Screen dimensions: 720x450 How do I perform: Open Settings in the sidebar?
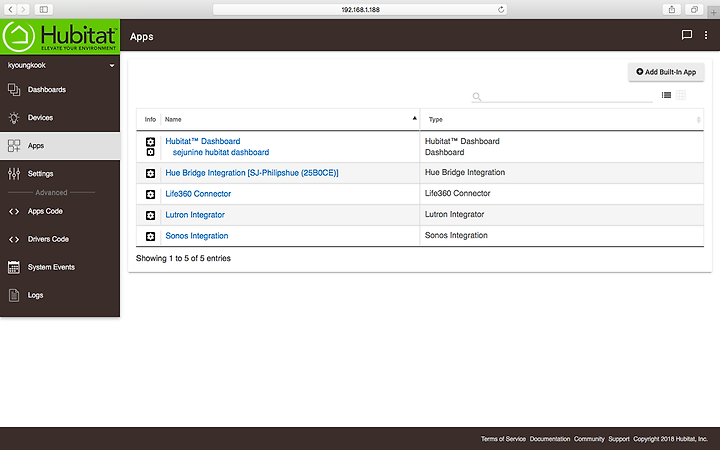[60, 174]
